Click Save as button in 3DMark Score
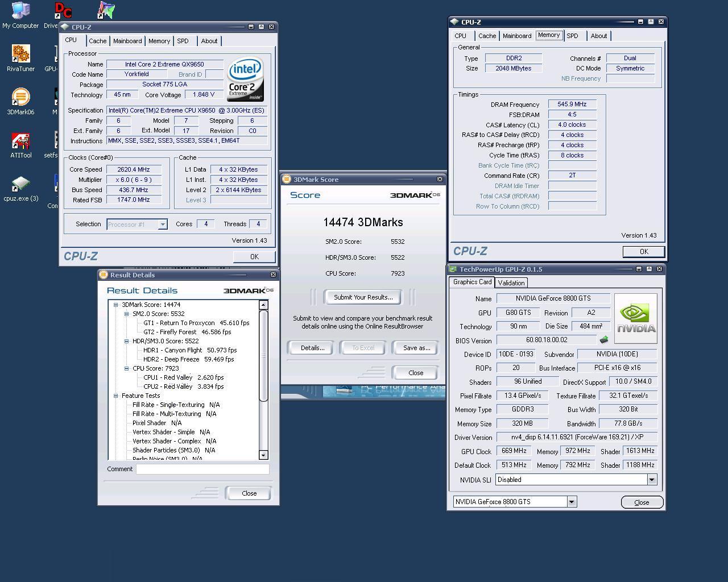This screenshot has height=582, width=728. [x=416, y=348]
